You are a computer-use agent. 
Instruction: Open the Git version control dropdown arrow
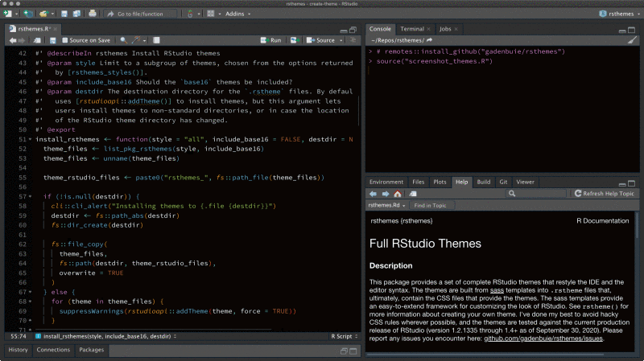pyautogui.click(x=199, y=14)
